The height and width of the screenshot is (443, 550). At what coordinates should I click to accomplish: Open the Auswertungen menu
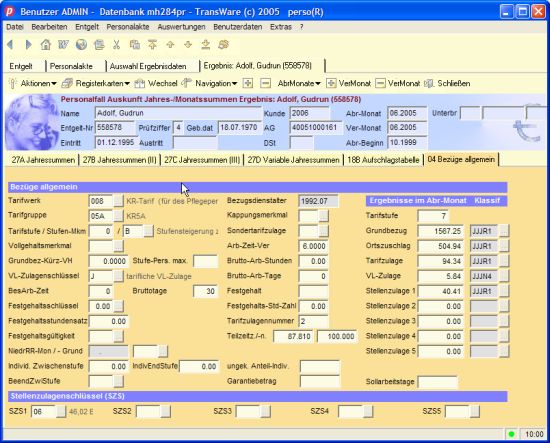(x=181, y=27)
